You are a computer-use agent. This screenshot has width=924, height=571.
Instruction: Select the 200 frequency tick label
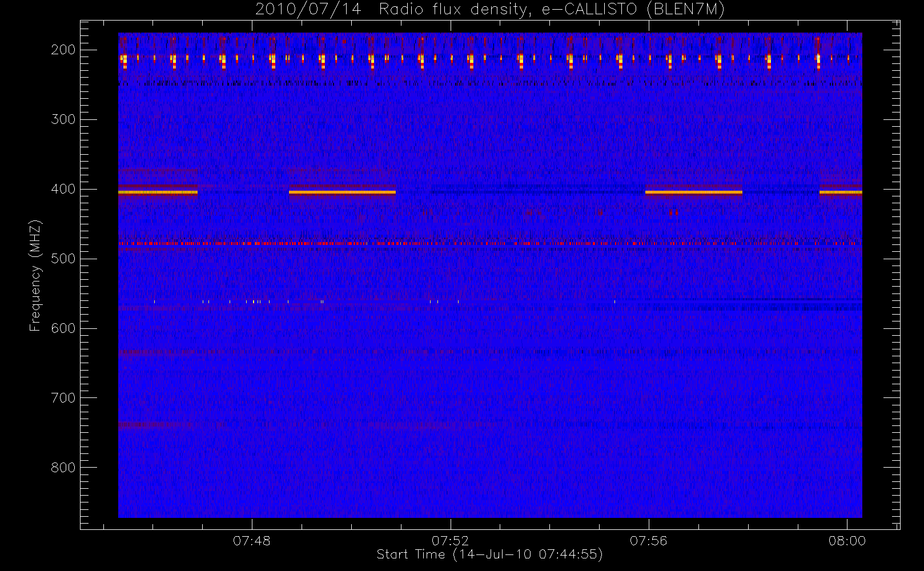click(x=63, y=50)
